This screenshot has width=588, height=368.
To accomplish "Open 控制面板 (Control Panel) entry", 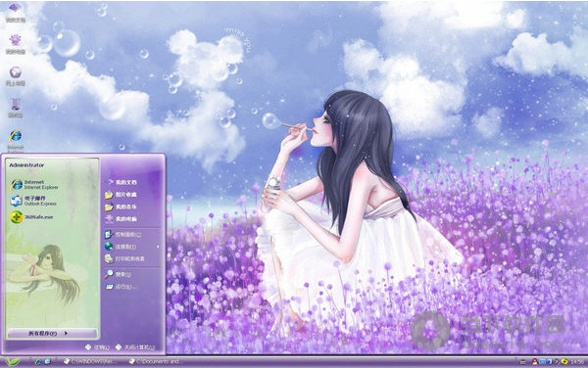I will (x=123, y=235).
